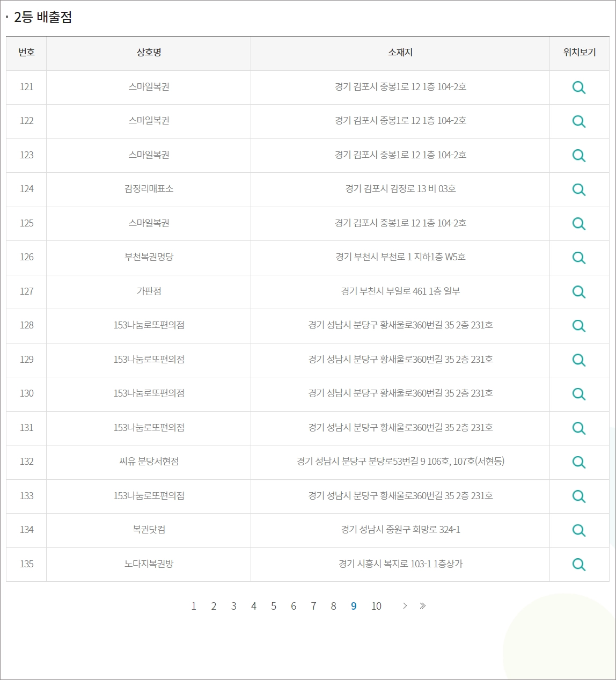Open location icon for row 131 store

pyautogui.click(x=579, y=428)
